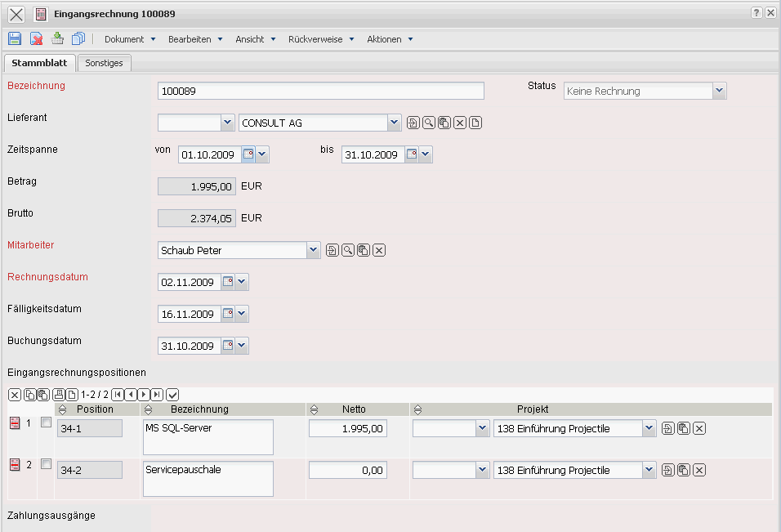The width and height of the screenshot is (781, 532).
Task: Remove project from position 34-1 via X icon
Action: click(x=699, y=428)
